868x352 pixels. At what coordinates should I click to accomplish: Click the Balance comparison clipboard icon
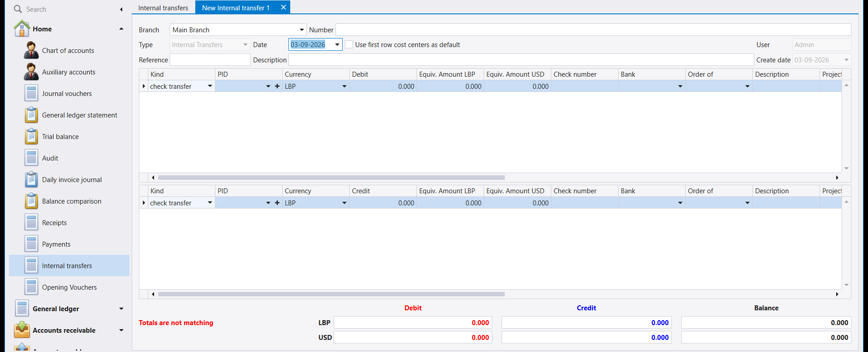point(31,201)
